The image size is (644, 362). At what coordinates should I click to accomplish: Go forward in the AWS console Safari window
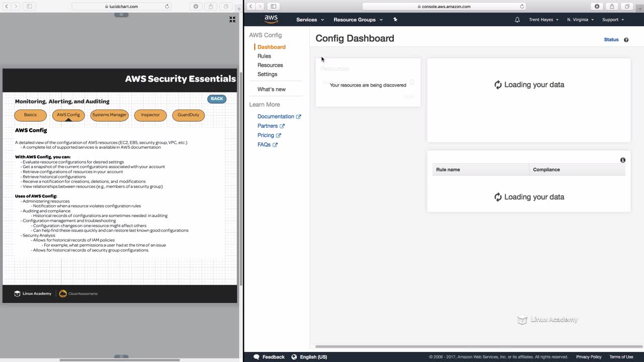click(x=260, y=7)
